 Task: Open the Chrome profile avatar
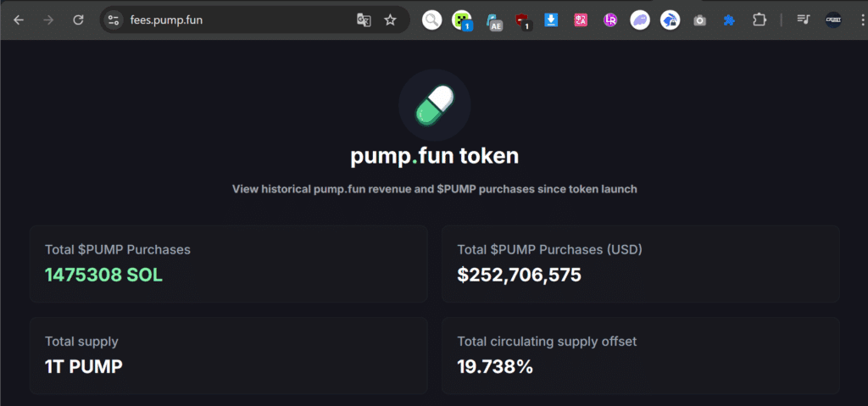tap(833, 20)
